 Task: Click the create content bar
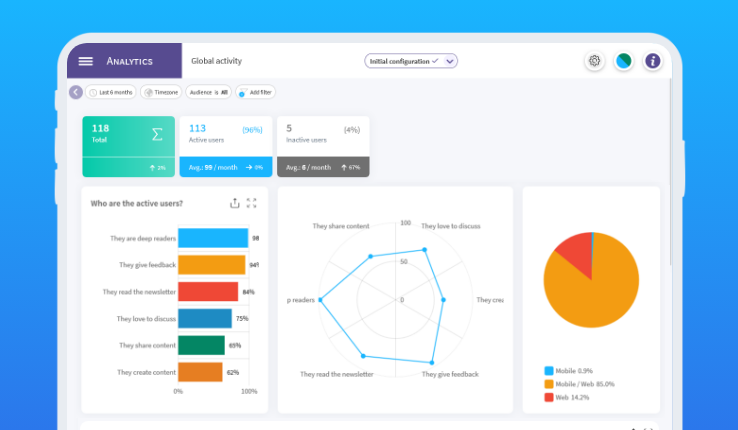point(201,372)
